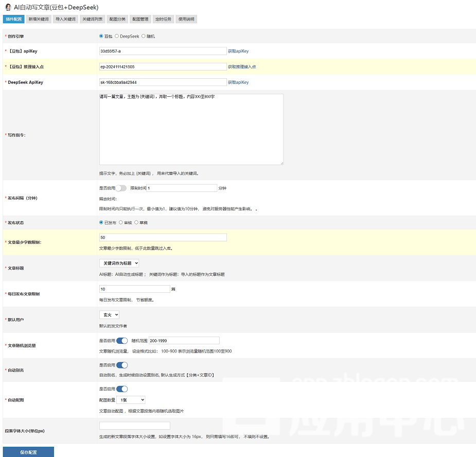This screenshot has width=476, height=457.
Task: Click 获取apiKey link beside DeepSeek ApiKey
Action: click(238, 82)
